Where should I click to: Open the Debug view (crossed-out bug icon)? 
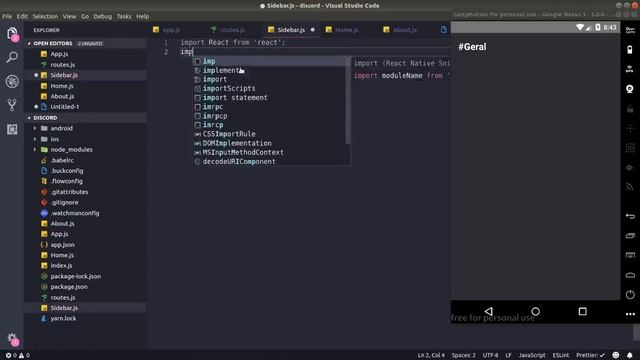coord(12,81)
